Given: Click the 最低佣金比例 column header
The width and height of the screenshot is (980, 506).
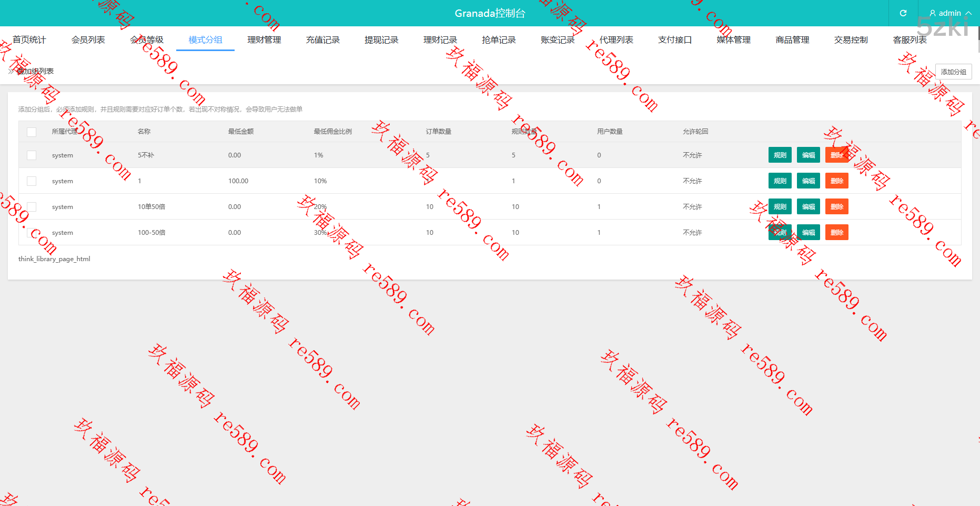Looking at the screenshot, I should point(332,132).
